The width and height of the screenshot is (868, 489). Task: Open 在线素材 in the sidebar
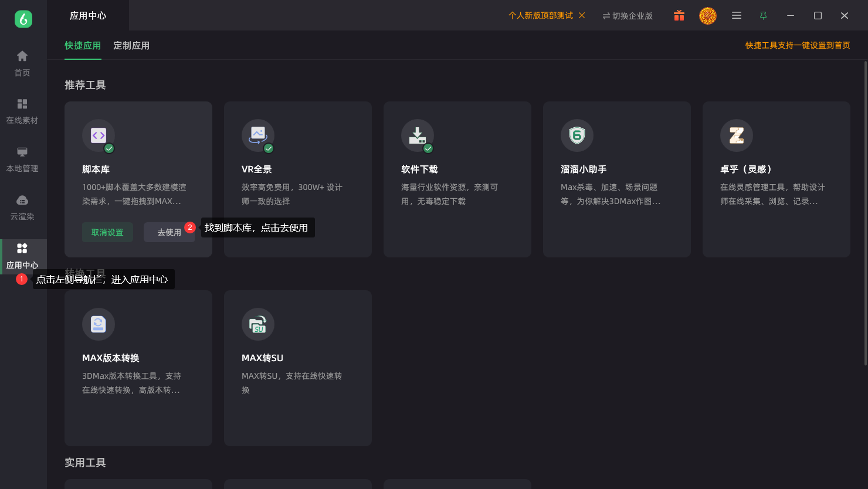click(22, 111)
